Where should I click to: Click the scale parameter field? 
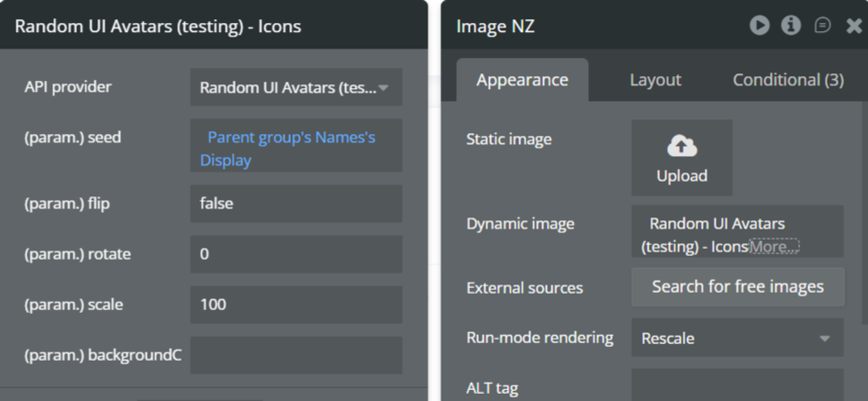295,305
